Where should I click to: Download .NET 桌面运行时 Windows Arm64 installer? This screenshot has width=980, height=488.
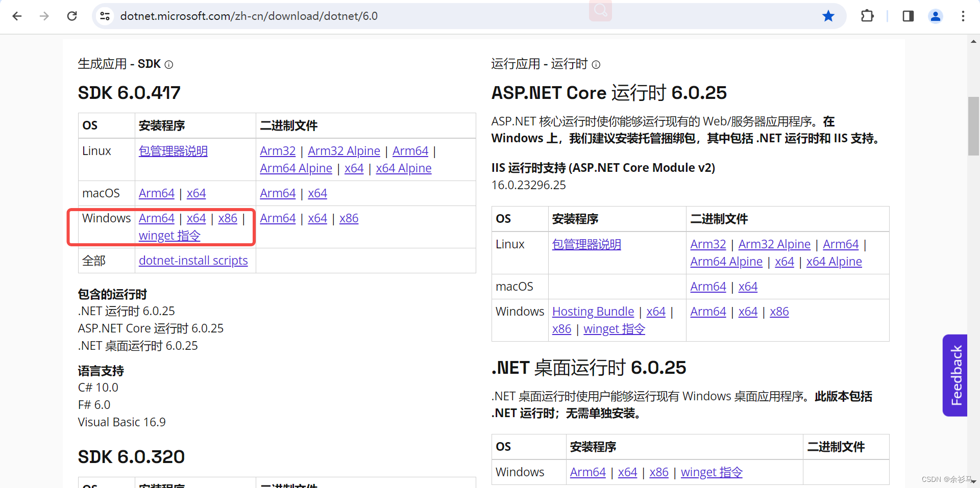588,472
